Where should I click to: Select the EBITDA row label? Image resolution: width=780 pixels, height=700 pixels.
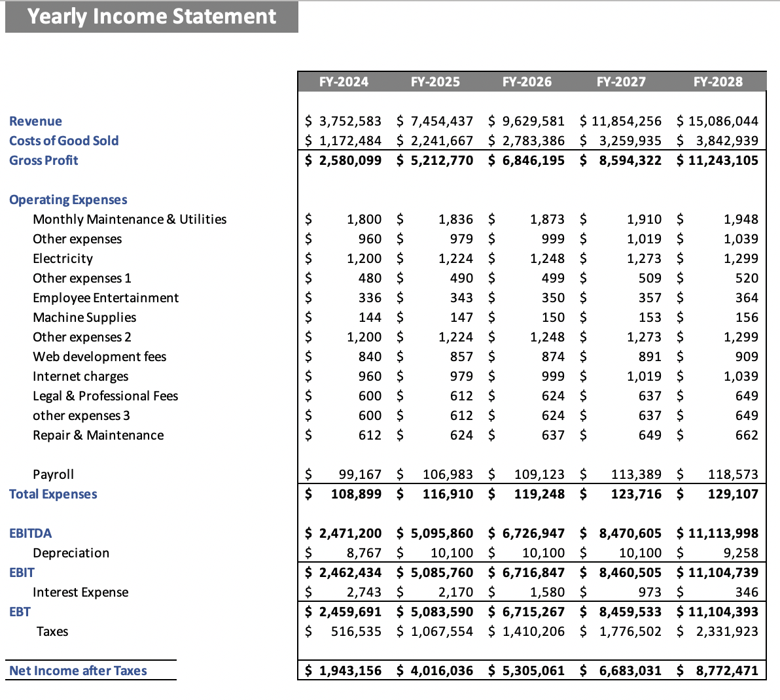[x=30, y=533]
